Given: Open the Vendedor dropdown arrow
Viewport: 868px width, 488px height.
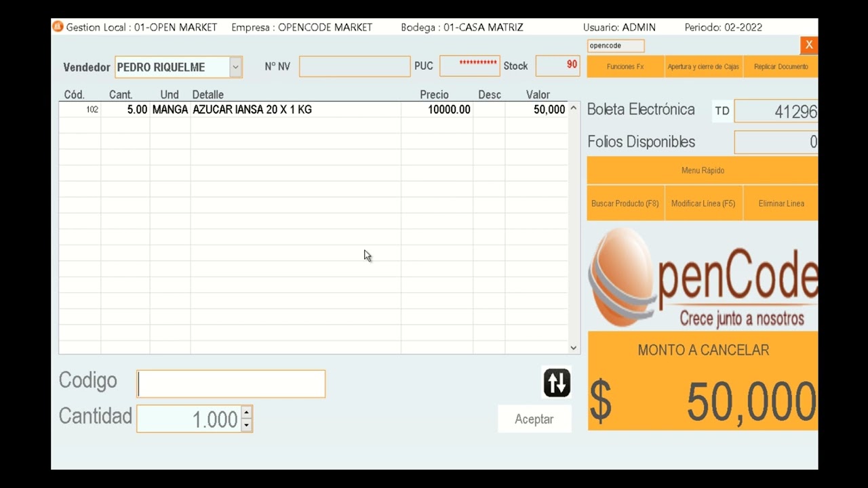Looking at the screenshot, I should click(x=235, y=67).
